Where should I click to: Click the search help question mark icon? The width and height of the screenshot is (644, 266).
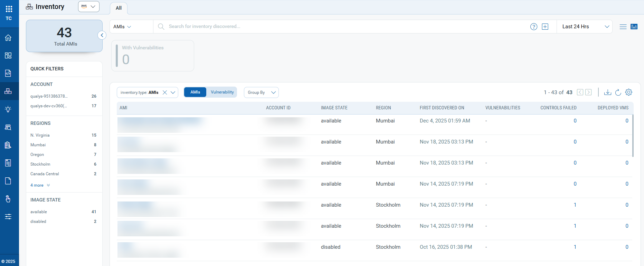point(533,27)
